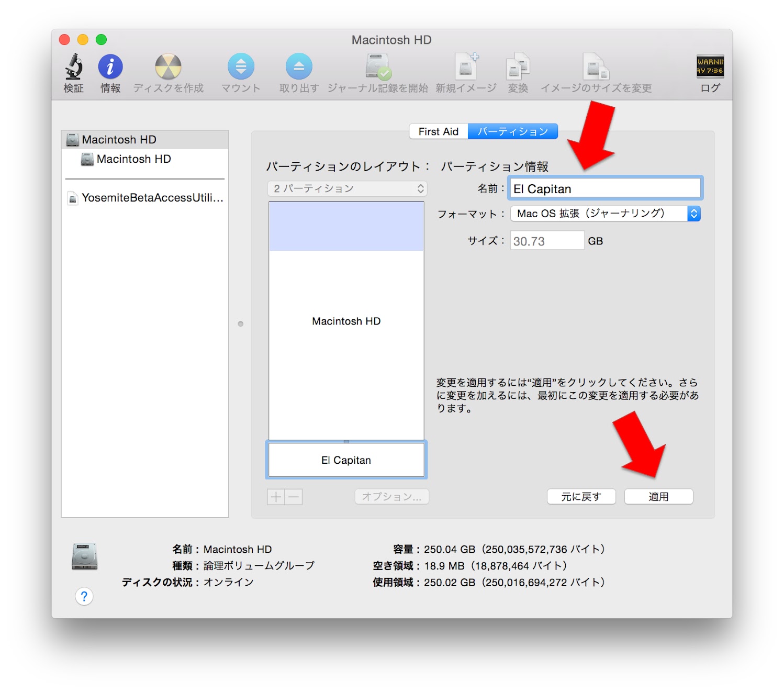Click the minus button to remove partition

tap(294, 497)
